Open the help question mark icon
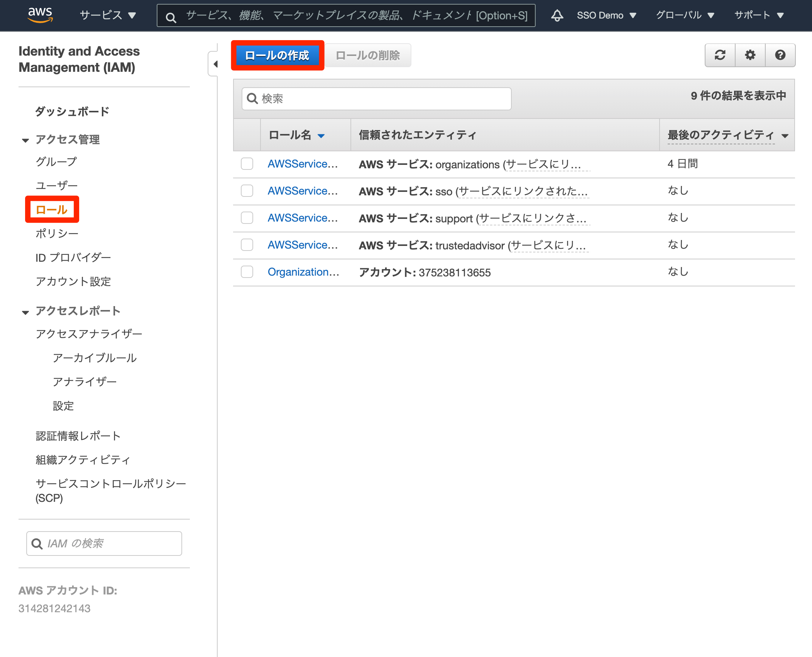The height and width of the screenshot is (657, 812). tap(780, 55)
